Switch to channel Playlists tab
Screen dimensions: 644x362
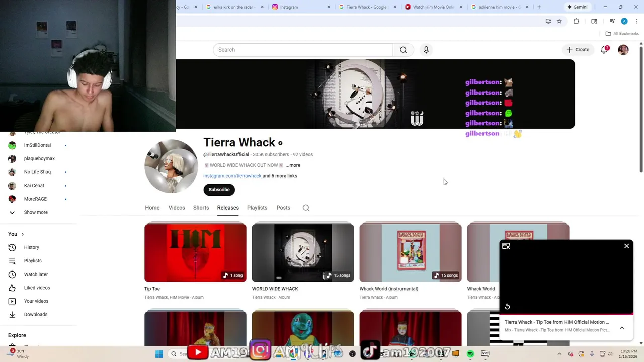(257, 208)
